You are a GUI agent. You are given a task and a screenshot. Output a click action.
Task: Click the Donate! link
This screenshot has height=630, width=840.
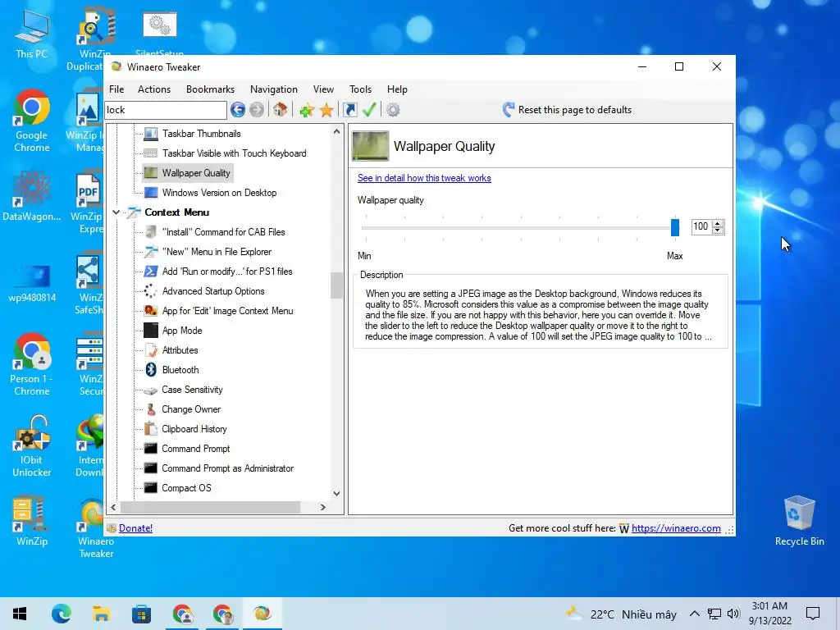135,528
